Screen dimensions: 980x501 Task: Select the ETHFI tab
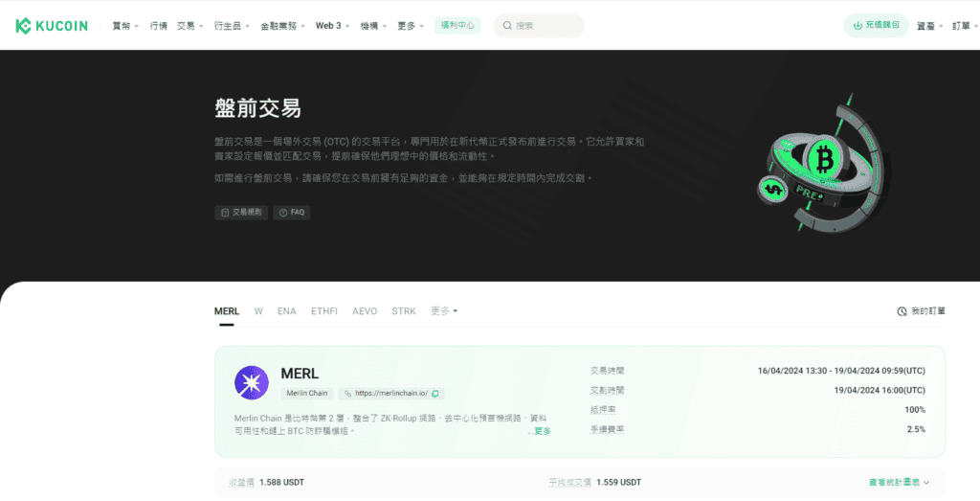tap(324, 311)
